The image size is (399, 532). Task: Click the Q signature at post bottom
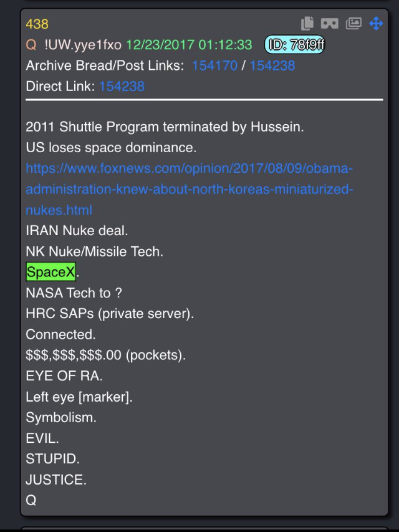pos(31,500)
